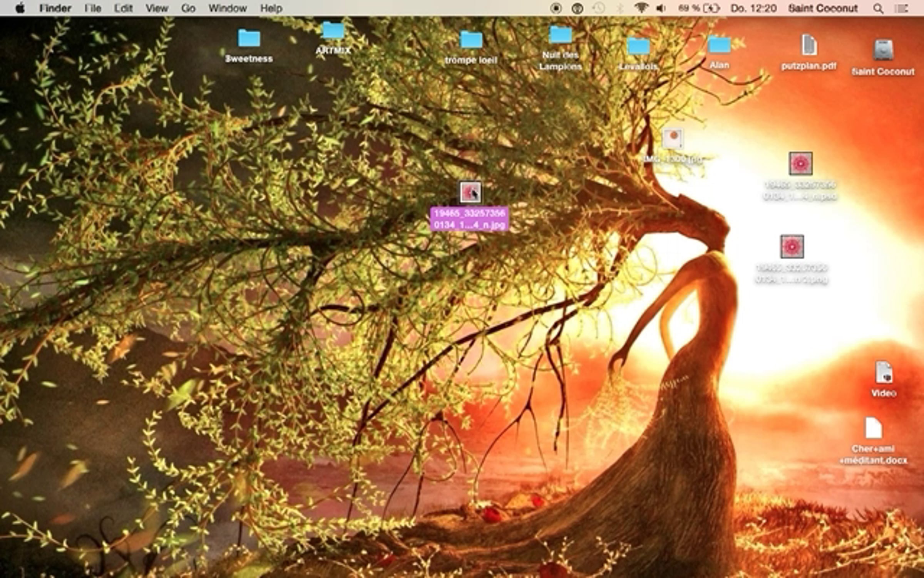Select the Saint Coconut hard drive icon
The width and height of the screenshot is (924, 578).
pyautogui.click(x=883, y=50)
